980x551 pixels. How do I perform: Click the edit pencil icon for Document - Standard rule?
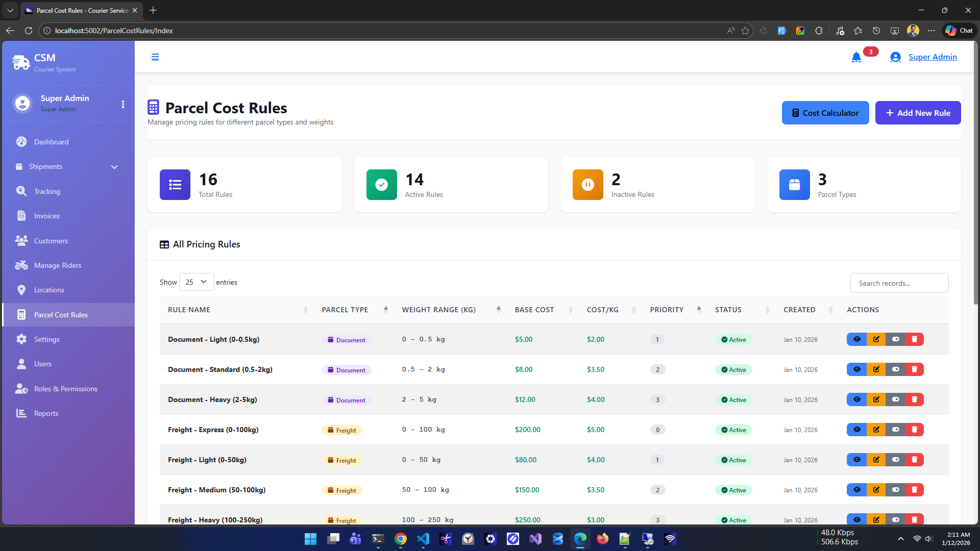coord(876,369)
